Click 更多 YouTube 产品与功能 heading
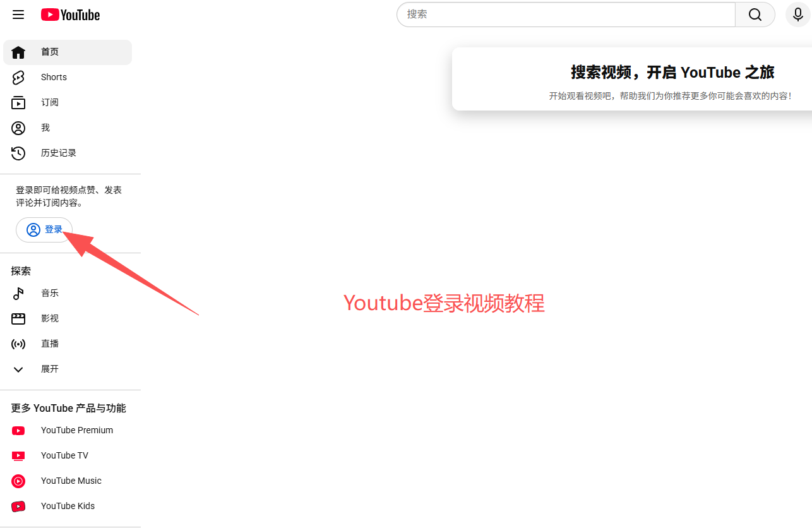This screenshot has height=528, width=812. point(69,408)
